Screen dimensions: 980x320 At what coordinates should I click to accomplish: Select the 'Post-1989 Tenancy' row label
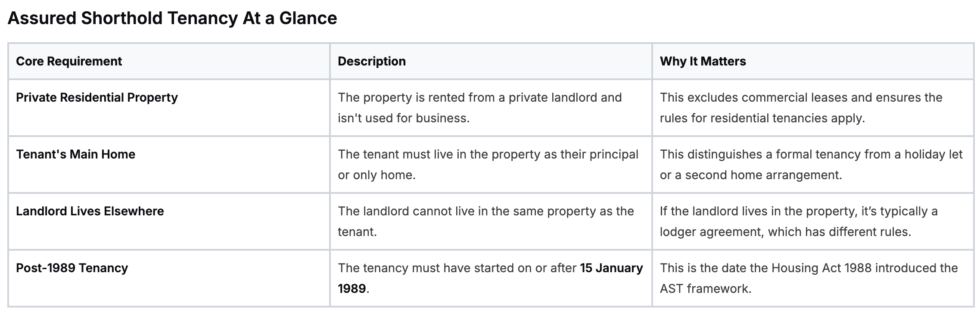tap(72, 268)
